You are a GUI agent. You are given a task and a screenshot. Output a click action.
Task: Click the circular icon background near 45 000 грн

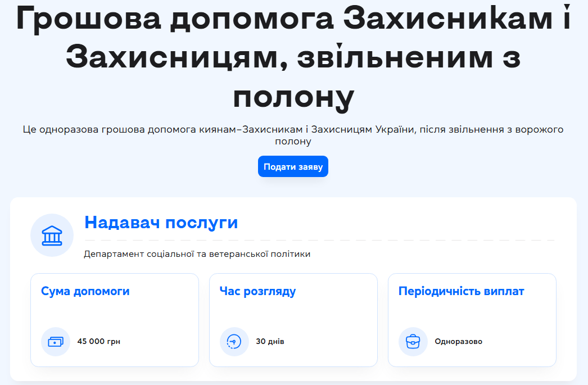55,341
